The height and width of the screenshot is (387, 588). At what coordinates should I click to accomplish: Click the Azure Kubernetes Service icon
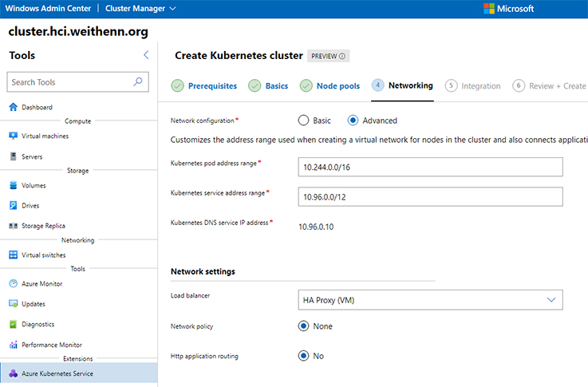coord(13,373)
